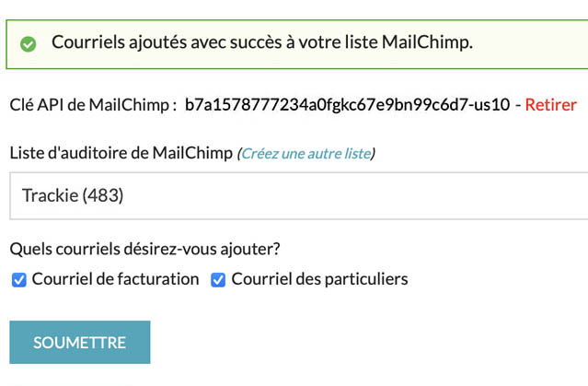Click the "Courriel des particuliers" label text
Viewport: 588px width, 386px height.
(x=319, y=279)
